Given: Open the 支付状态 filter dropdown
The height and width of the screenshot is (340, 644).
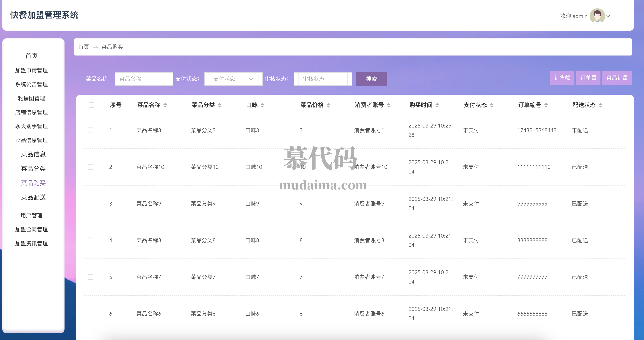Looking at the screenshot, I should (x=233, y=79).
